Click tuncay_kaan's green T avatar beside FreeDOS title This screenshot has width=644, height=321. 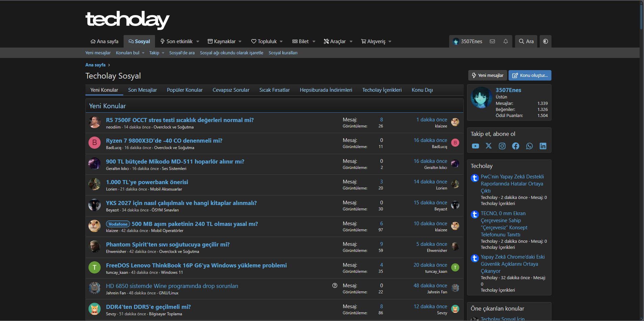point(95,267)
